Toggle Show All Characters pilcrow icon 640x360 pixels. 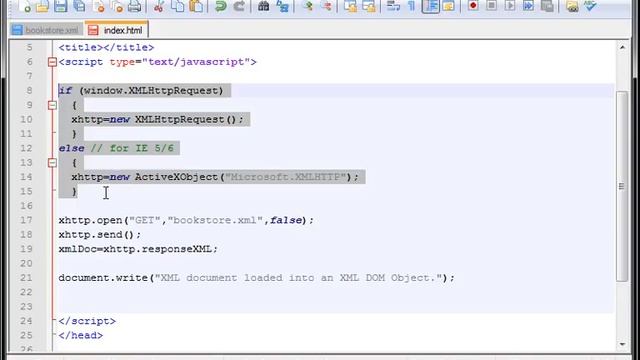coord(411,6)
